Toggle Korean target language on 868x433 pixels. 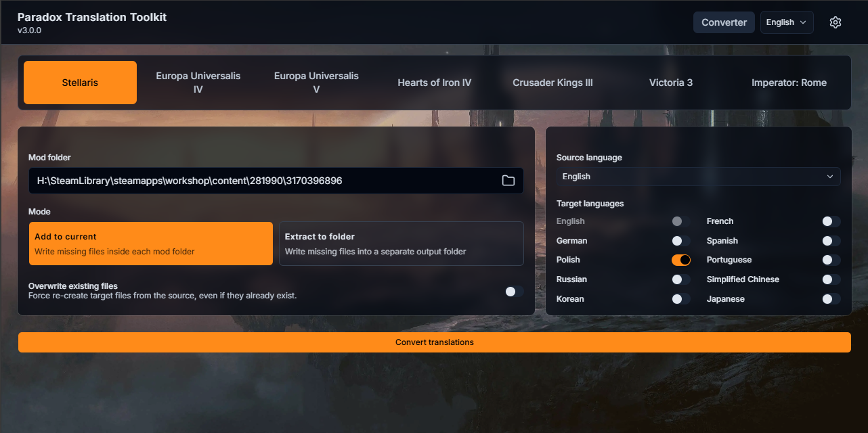[x=681, y=298]
